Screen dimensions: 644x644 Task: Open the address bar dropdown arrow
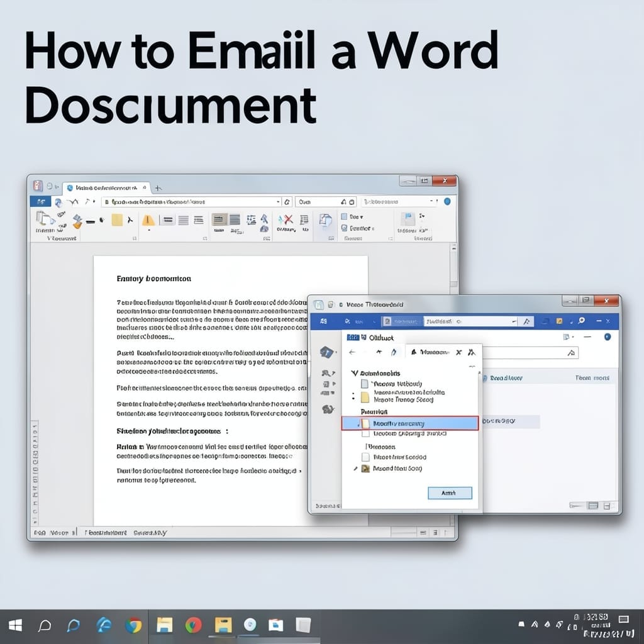tap(278, 202)
